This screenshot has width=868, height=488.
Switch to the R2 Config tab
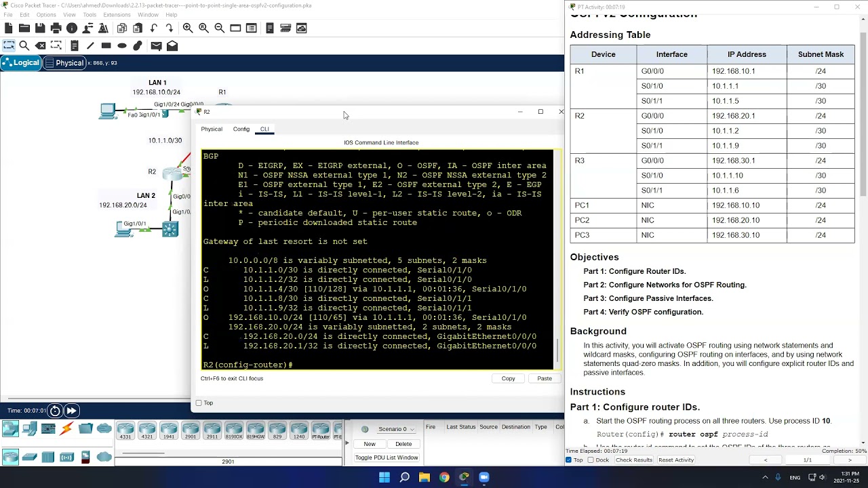coord(241,129)
